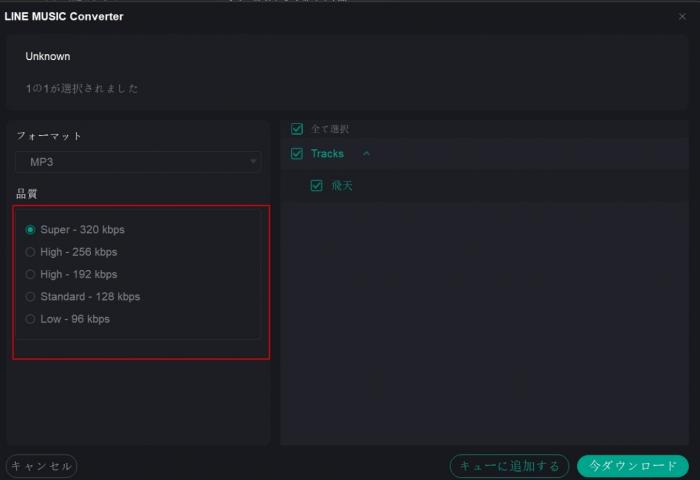Click the 品質 label

click(27, 193)
